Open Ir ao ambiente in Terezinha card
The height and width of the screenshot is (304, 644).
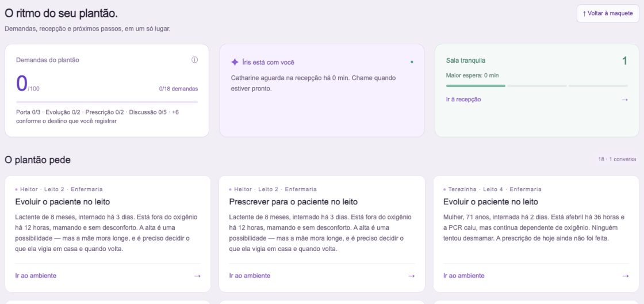(463, 276)
